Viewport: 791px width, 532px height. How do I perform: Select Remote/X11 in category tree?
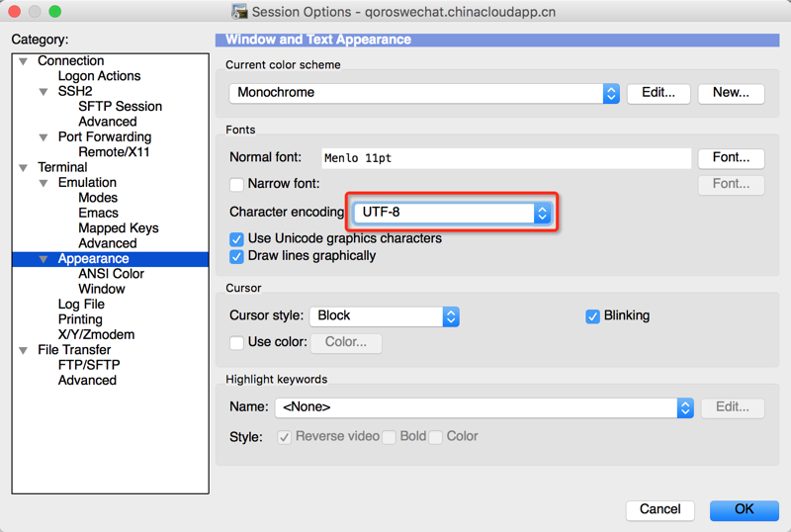[114, 152]
